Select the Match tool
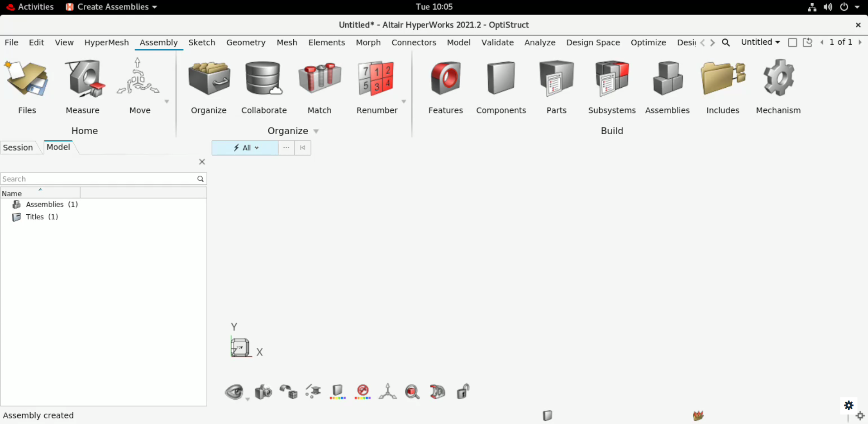 pyautogui.click(x=320, y=78)
